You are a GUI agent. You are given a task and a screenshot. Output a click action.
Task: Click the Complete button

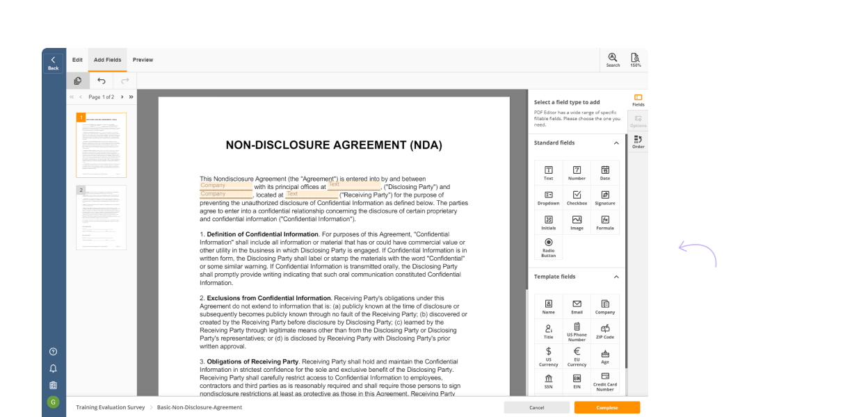[x=606, y=407]
